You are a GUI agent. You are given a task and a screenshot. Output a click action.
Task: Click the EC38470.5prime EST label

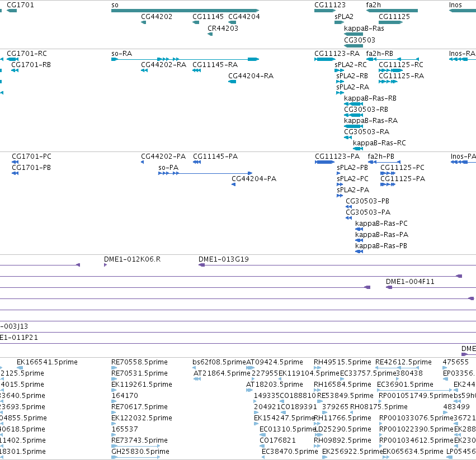point(290,452)
